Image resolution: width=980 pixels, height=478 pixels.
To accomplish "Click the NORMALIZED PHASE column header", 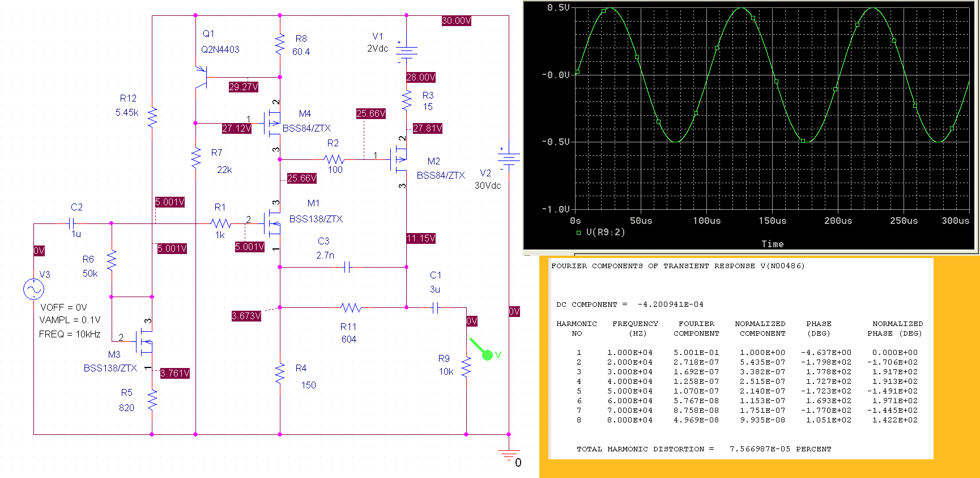I will click(895, 328).
